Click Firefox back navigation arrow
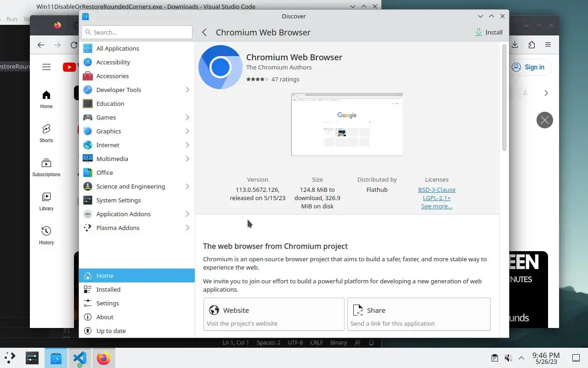 (41, 45)
